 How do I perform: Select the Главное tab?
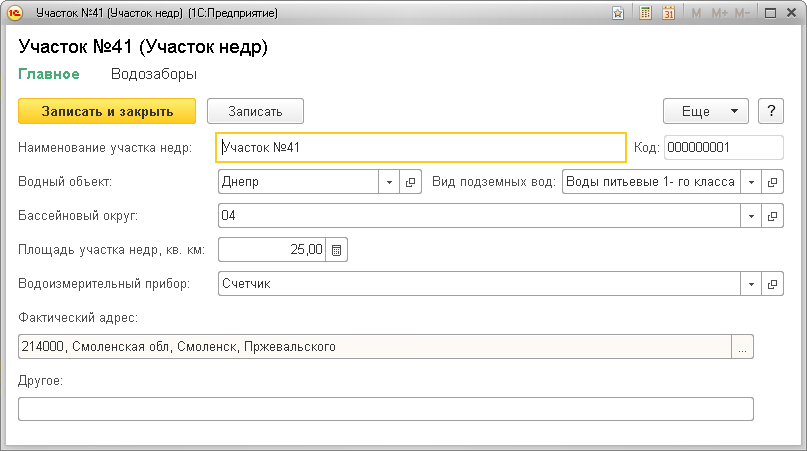(49, 74)
